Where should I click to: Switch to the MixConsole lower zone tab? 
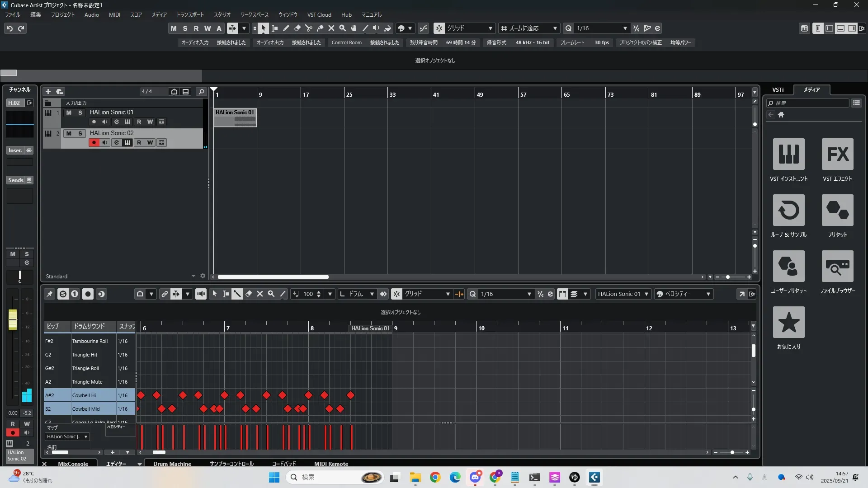tap(73, 464)
